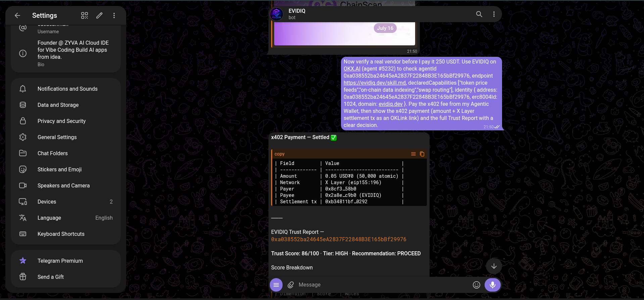The width and height of the screenshot is (644, 300).
Task: Open the Settings three-dot more menu
Action: coord(114,15)
